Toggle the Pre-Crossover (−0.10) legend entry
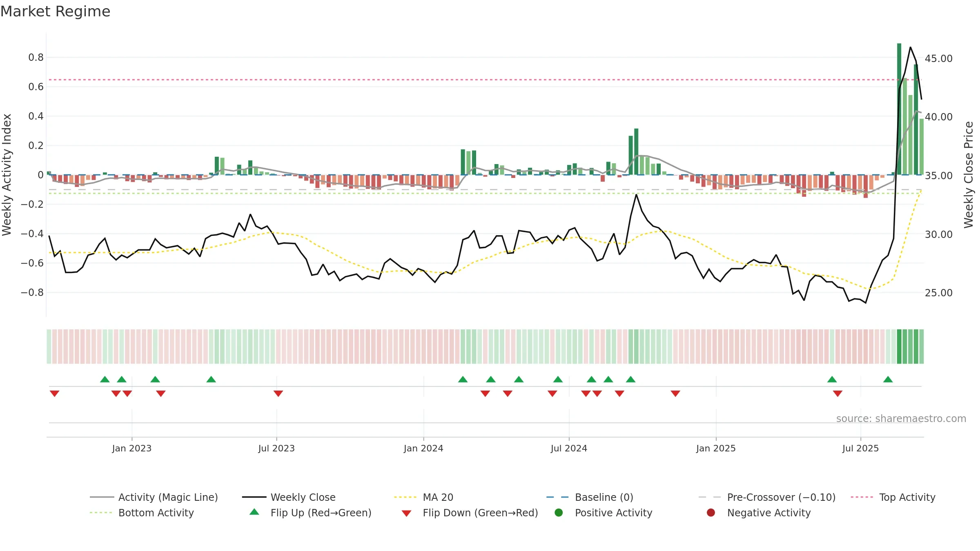Screen dimensions: 980x551 [x=767, y=497]
